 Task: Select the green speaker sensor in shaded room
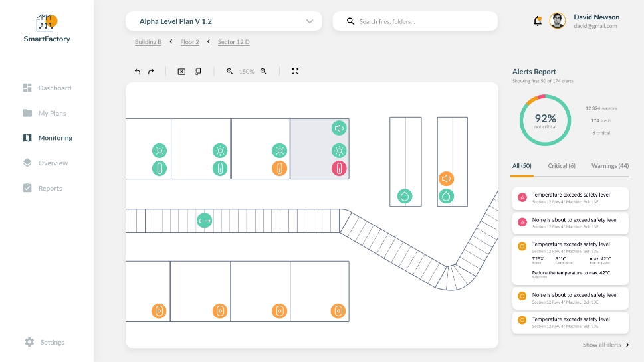[339, 128]
